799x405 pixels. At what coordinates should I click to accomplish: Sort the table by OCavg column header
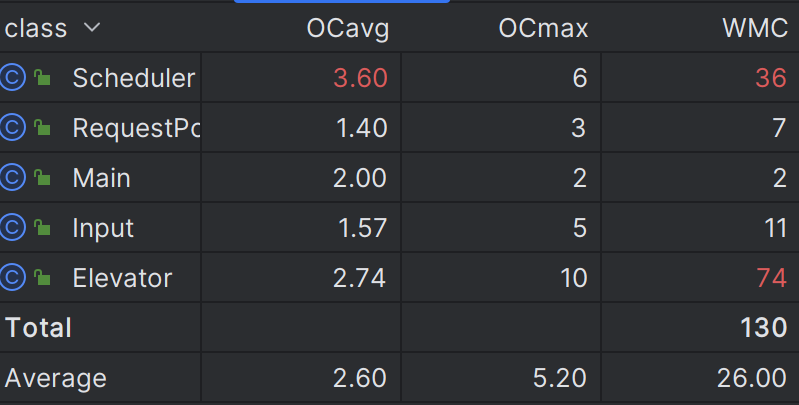click(348, 28)
